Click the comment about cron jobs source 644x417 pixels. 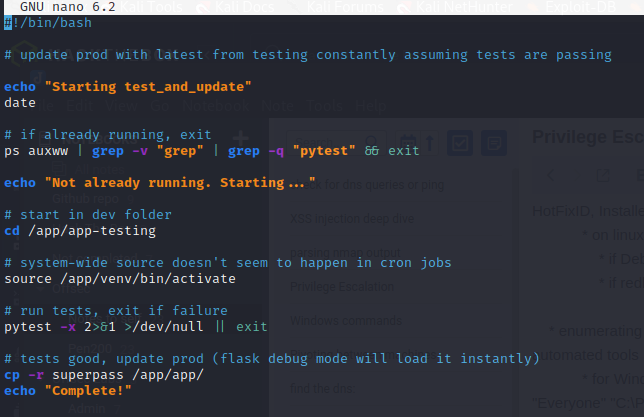click(x=228, y=263)
